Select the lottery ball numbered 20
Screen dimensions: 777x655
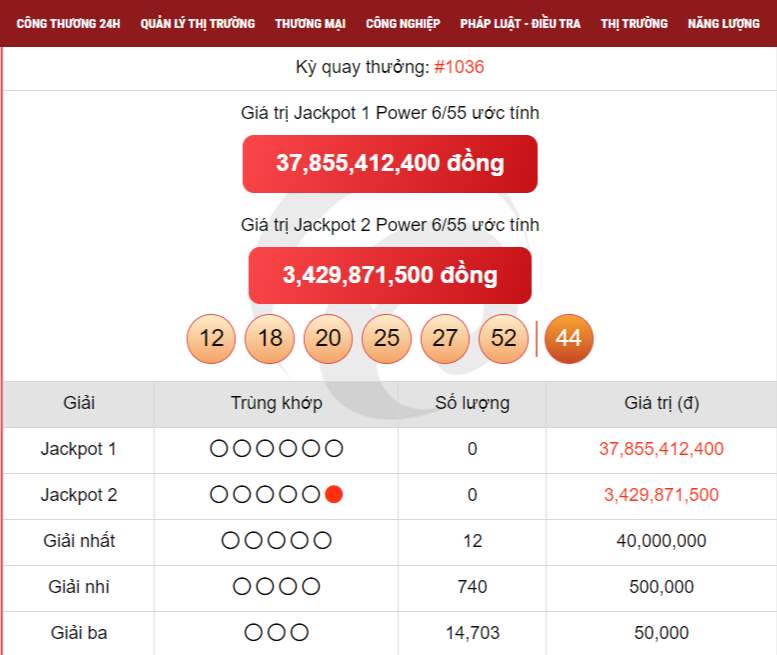coord(328,339)
